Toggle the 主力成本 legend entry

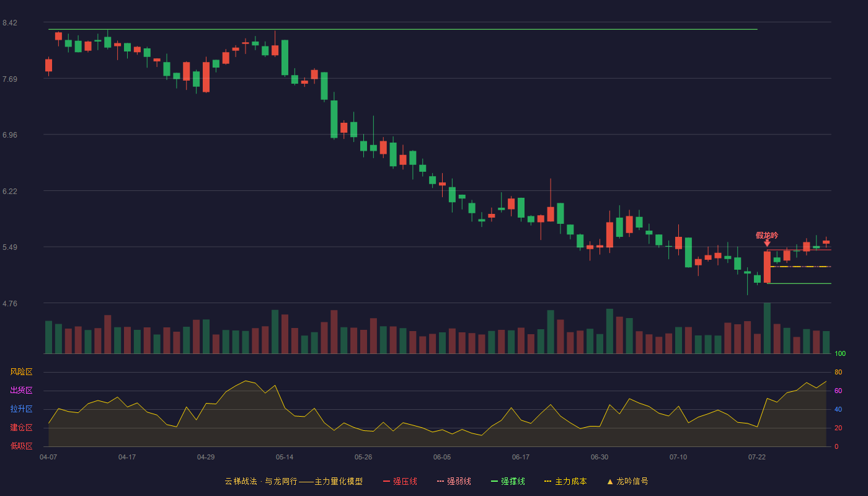pos(565,481)
